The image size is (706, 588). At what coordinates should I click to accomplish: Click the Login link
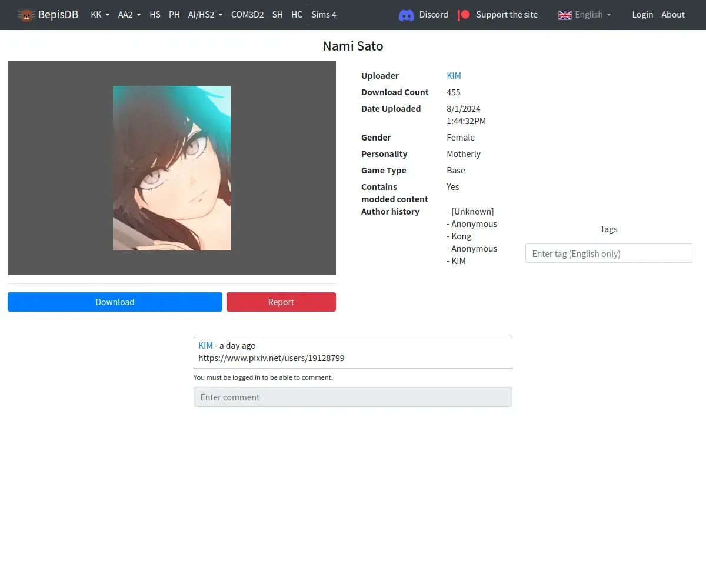pos(642,15)
